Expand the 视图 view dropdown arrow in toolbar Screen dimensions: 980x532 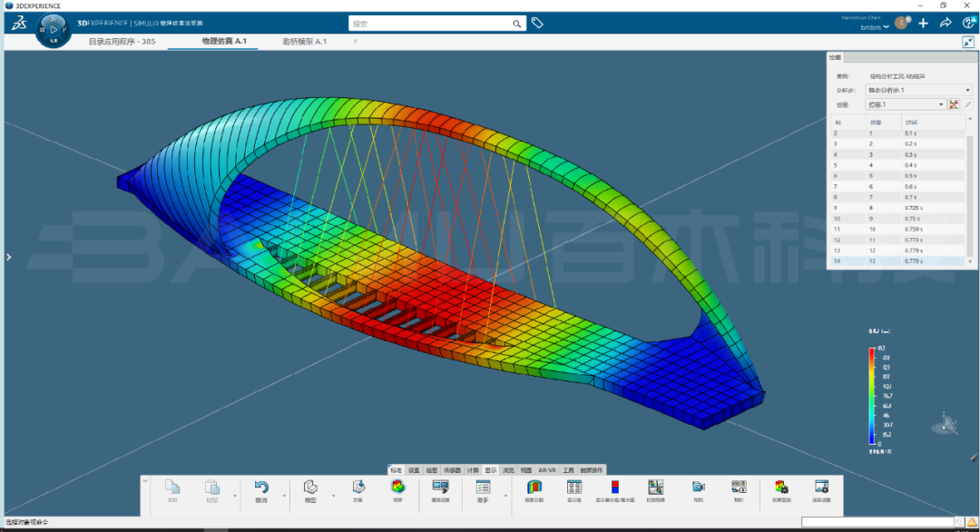tap(332, 496)
